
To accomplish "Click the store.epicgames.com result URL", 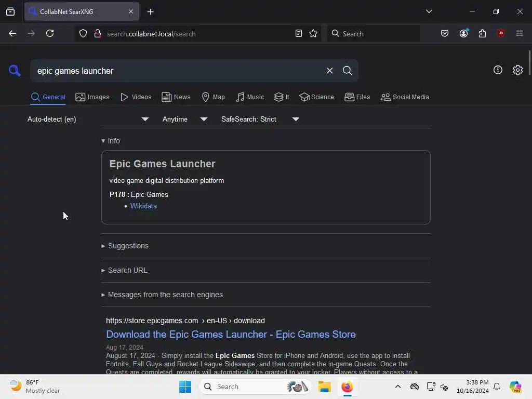I will (185, 321).
